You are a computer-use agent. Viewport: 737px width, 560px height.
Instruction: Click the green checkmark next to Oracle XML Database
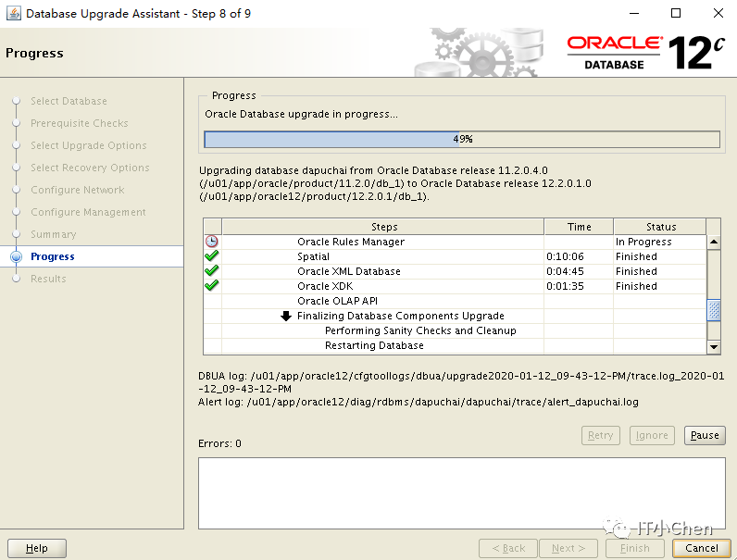tap(212, 271)
